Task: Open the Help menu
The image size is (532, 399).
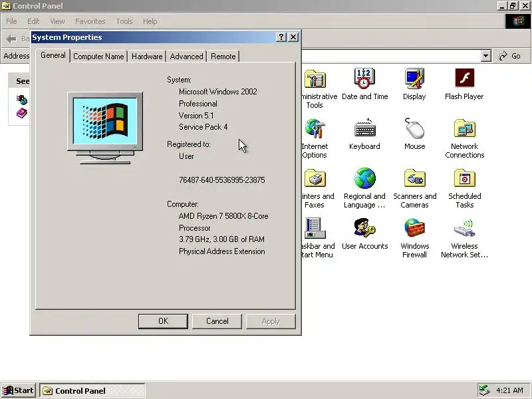Action: coord(150,21)
